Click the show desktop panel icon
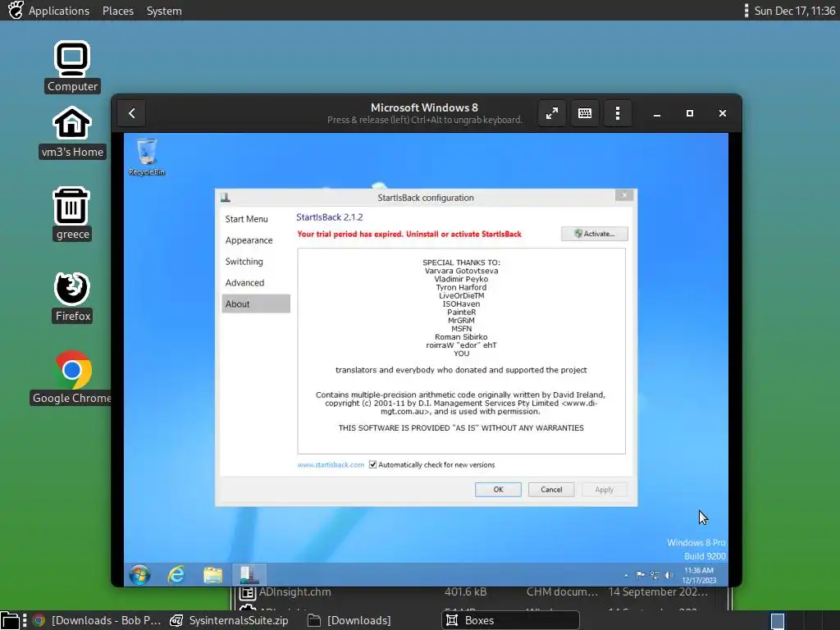 (x=10, y=620)
